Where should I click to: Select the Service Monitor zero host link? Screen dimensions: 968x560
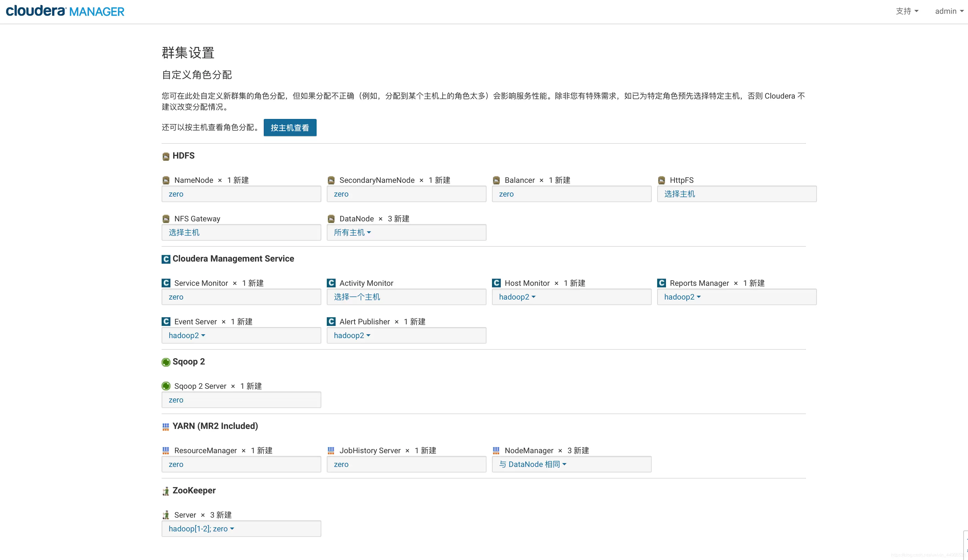(x=176, y=297)
